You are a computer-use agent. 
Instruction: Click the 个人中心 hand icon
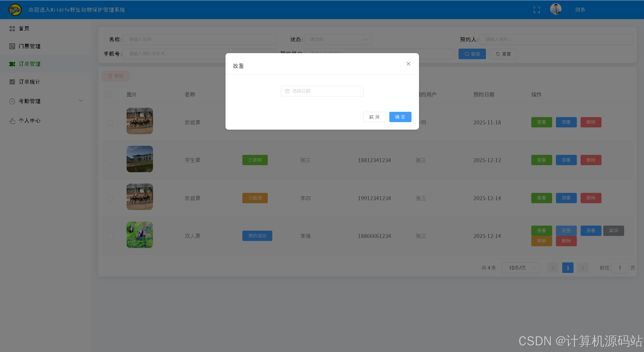12,121
